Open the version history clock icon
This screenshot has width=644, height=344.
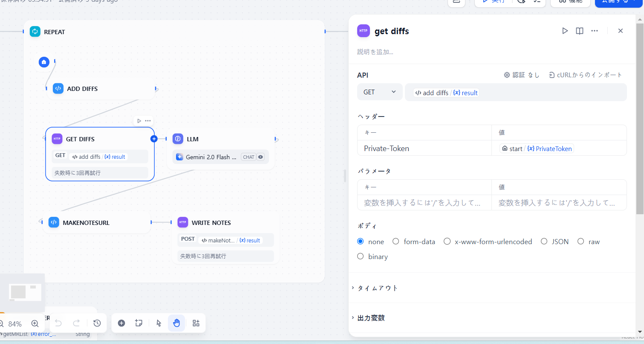[97, 323]
